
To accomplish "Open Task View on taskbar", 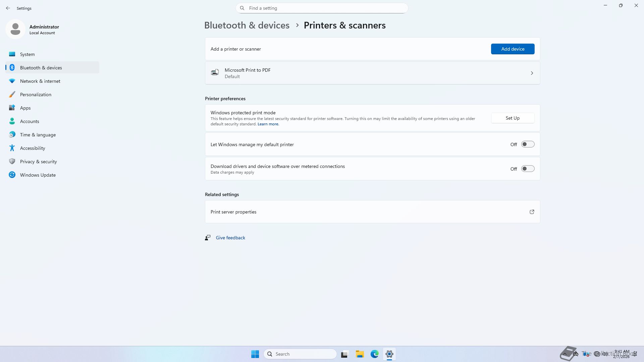I will 344,354.
